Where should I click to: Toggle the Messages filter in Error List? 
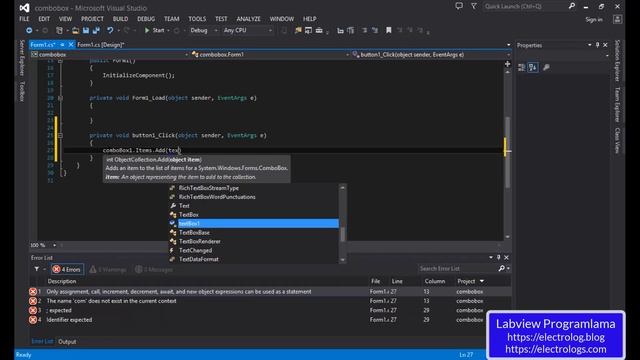153,269
